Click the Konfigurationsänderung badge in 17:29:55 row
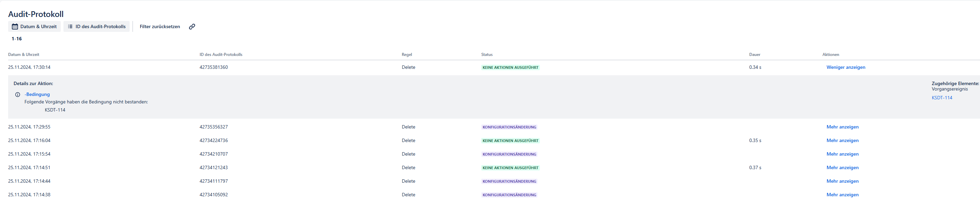The height and width of the screenshot is (200, 980). pyautogui.click(x=509, y=127)
